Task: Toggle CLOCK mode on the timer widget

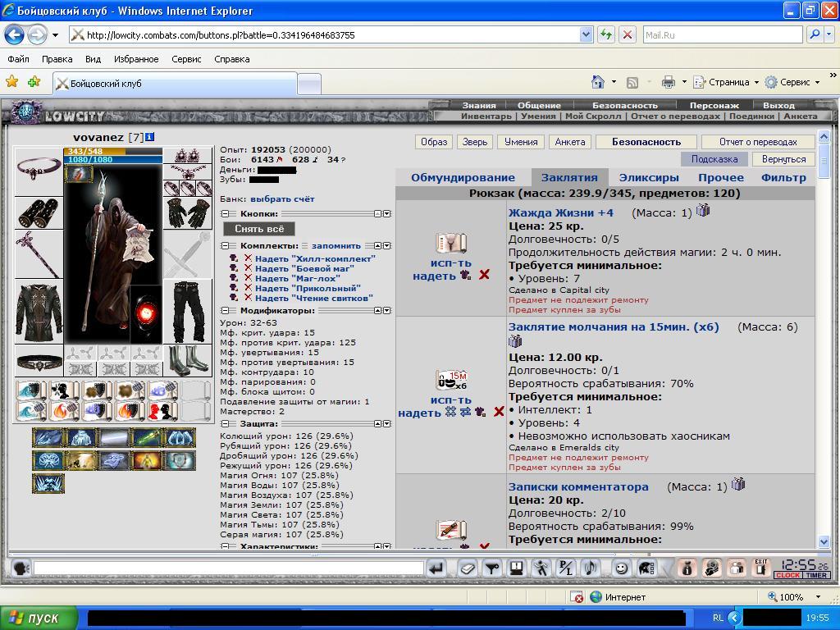Action: pyautogui.click(x=787, y=575)
